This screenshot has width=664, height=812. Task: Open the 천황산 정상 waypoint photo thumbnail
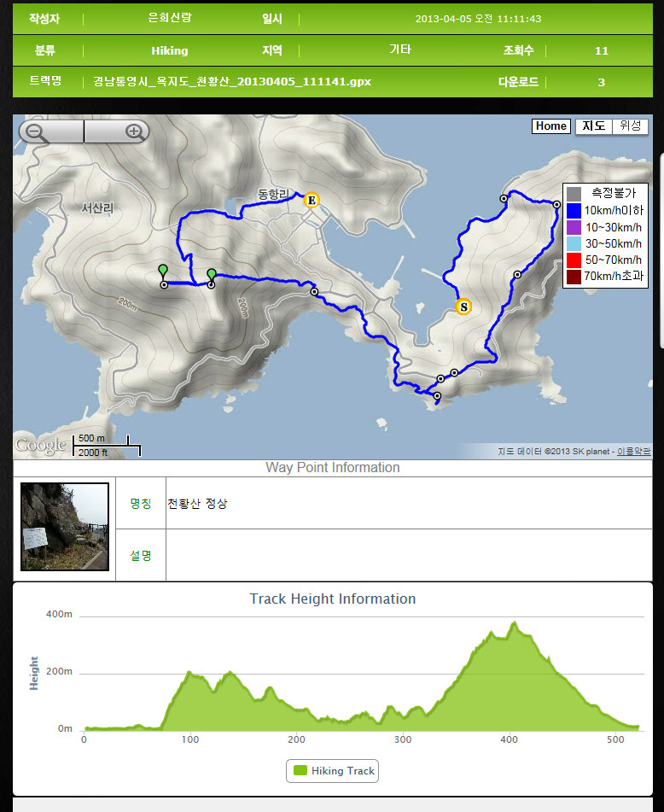[65, 527]
